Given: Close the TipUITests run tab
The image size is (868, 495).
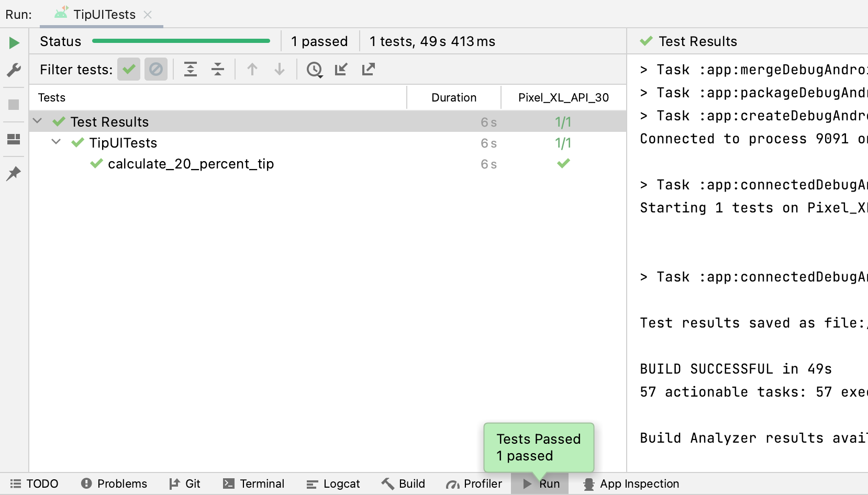Looking at the screenshot, I should tap(148, 15).
